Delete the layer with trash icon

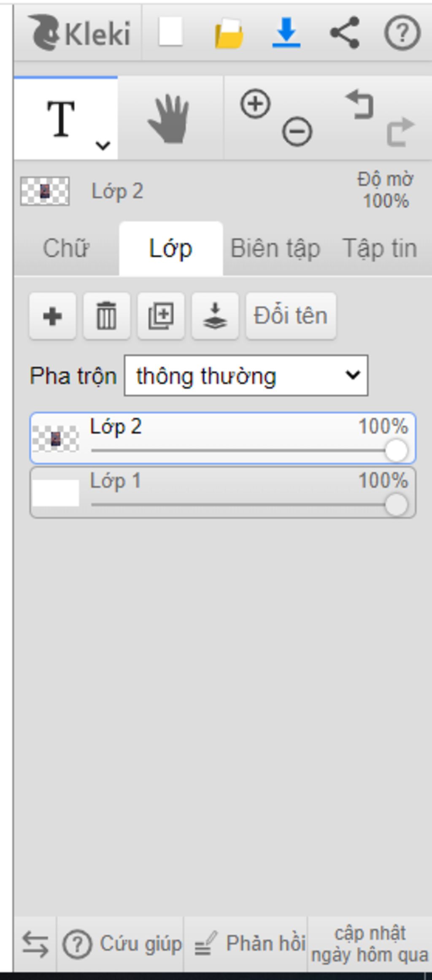[x=107, y=316]
